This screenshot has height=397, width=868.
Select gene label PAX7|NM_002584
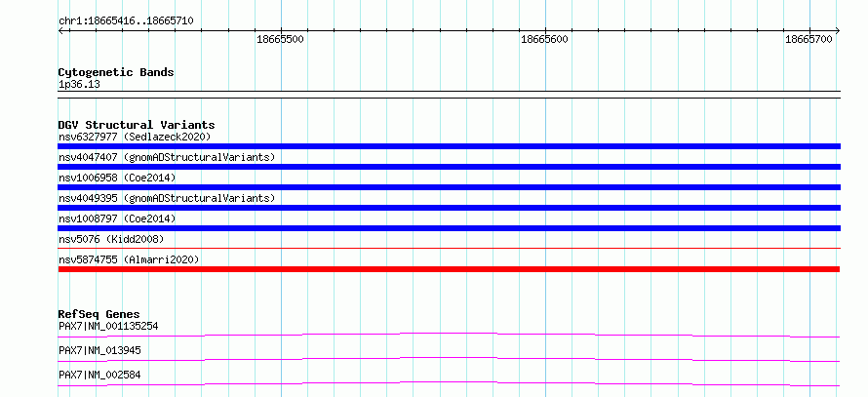[x=99, y=375]
